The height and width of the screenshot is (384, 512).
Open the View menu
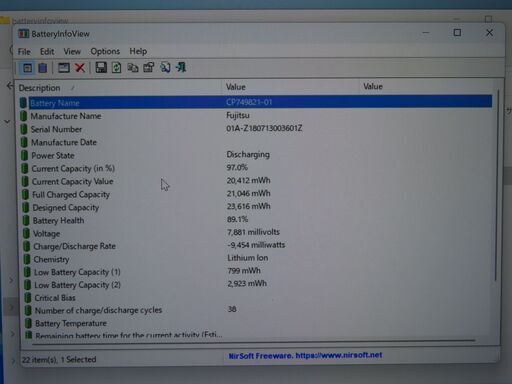(72, 51)
